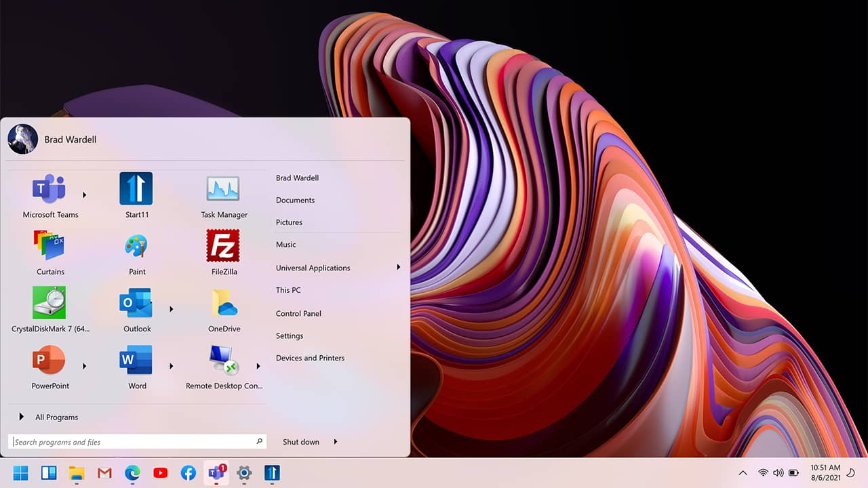
Task: Click the Wi-Fi tray icon
Action: [x=763, y=473]
